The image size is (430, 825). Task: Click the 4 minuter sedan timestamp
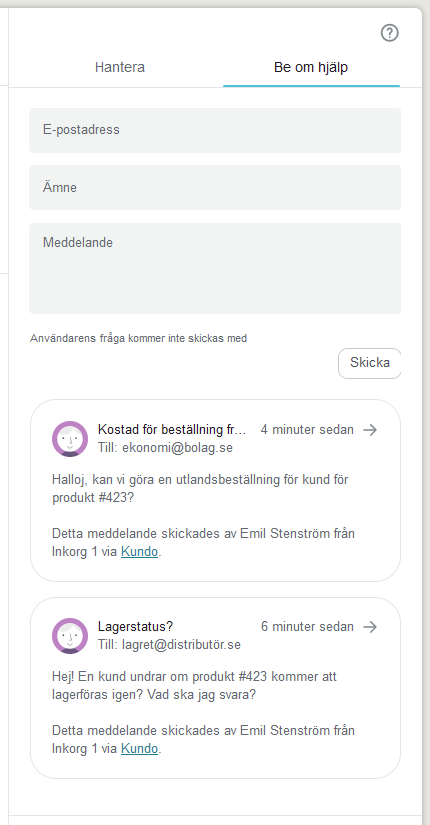pyautogui.click(x=307, y=430)
